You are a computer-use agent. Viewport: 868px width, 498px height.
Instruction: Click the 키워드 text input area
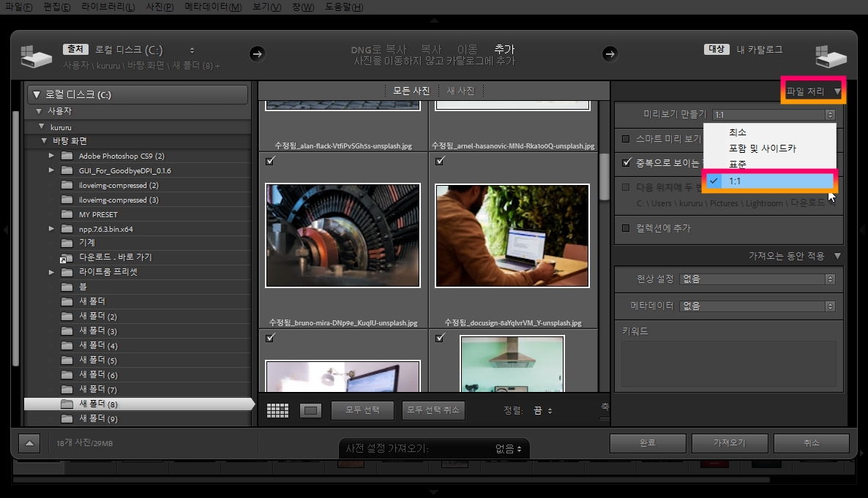(x=728, y=363)
